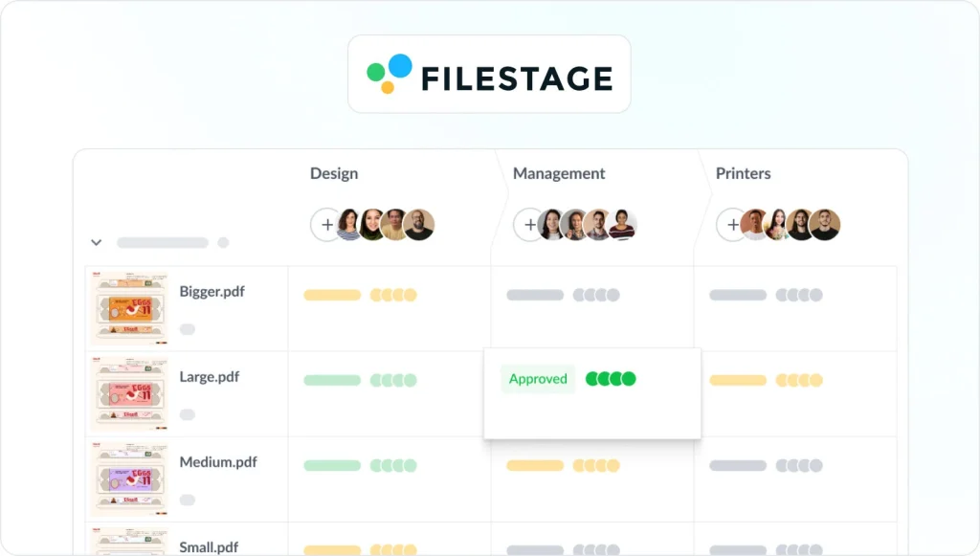Screen dimensions: 980x556
Task: Add a reviewer to the Management step
Action: click(x=530, y=224)
